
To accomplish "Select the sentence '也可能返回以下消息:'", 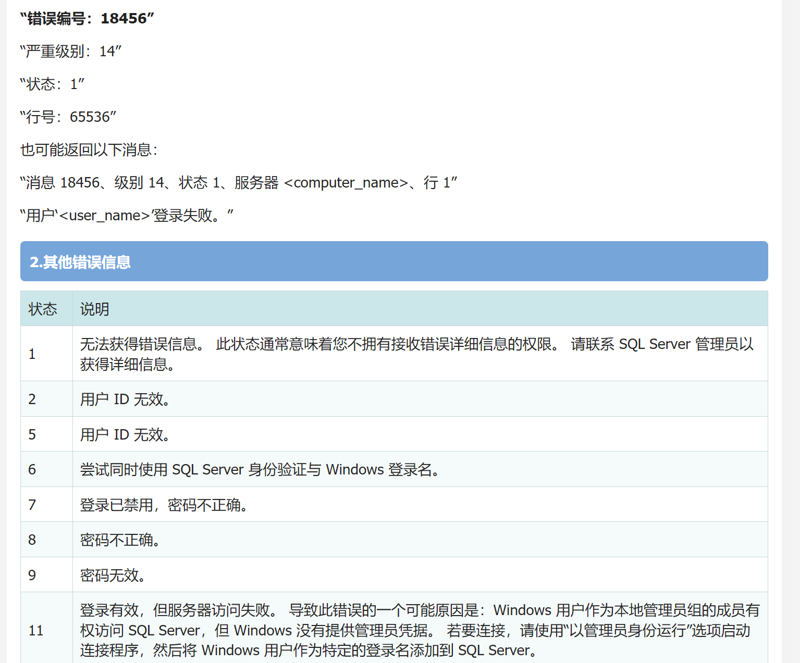I will (x=89, y=150).
